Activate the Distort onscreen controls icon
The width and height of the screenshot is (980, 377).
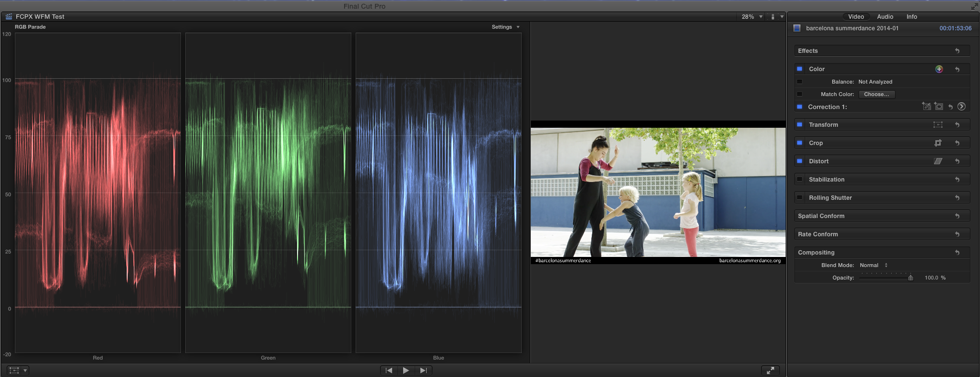pyautogui.click(x=938, y=161)
